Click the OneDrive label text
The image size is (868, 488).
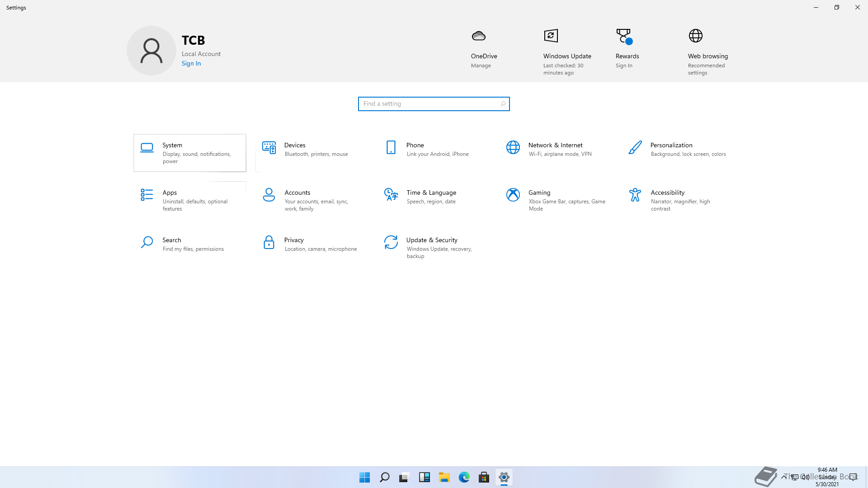(x=484, y=56)
